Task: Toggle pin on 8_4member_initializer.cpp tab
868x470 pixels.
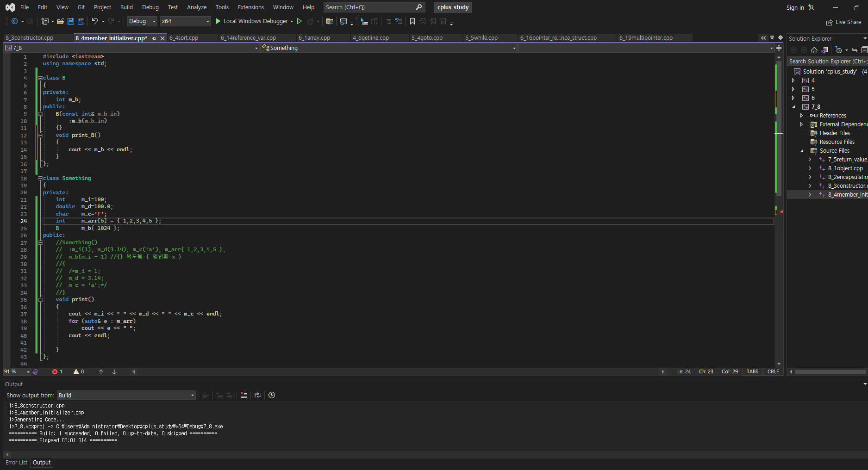Action: pos(154,38)
